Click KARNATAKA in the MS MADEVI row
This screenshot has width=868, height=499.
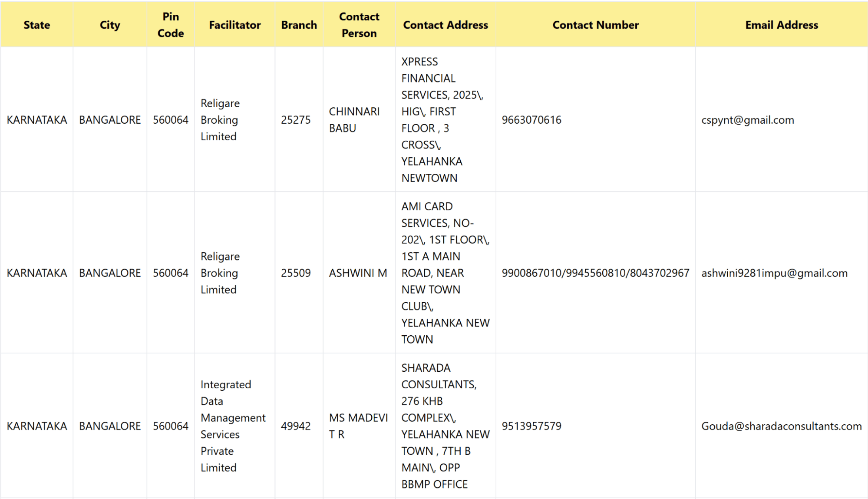click(37, 426)
